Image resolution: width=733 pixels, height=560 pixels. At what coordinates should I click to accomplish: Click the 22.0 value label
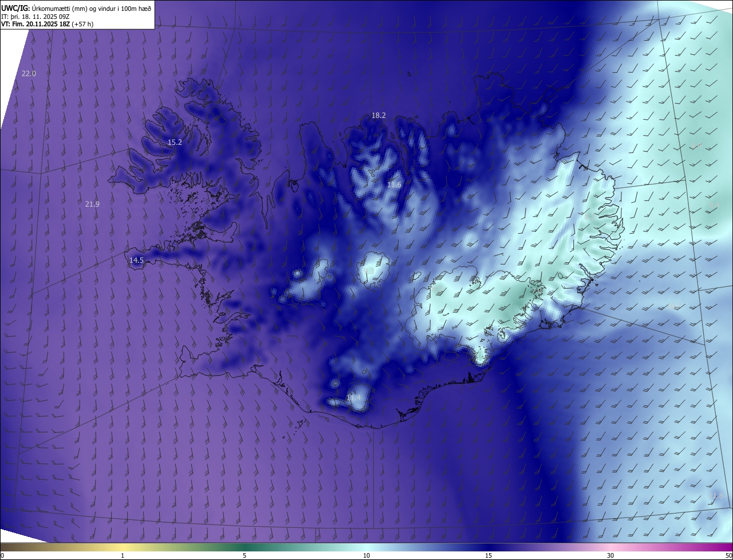tap(29, 73)
